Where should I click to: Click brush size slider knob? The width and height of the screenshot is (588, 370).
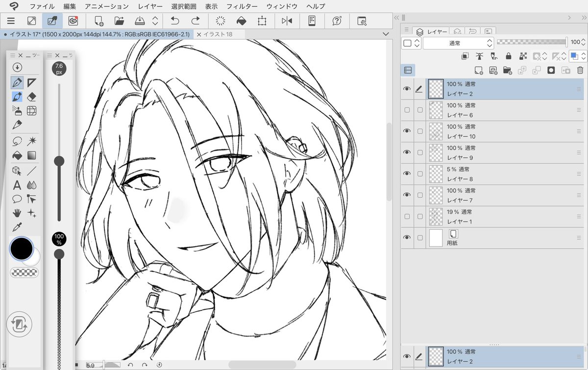59,161
